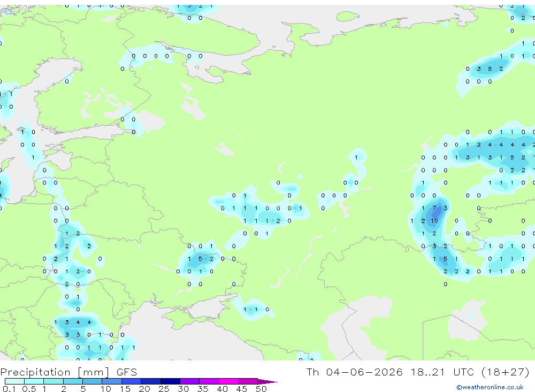Click the "50" label on the legend scale

[261, 389]
